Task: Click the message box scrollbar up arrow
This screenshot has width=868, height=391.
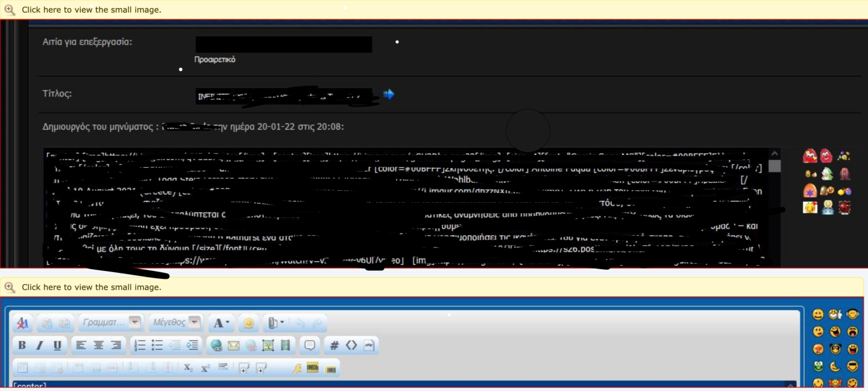Action: [775, 154]
